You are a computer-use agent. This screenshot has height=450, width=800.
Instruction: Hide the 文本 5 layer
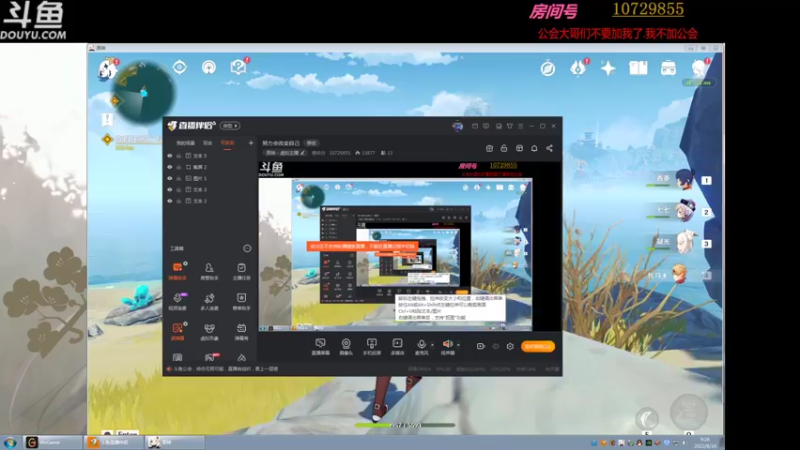pyautogui.click(x=170, y=156)
